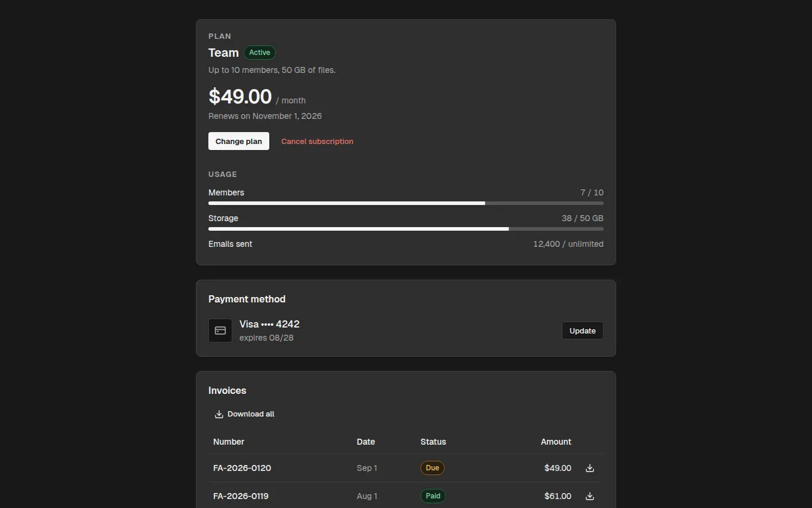Click the 7 / 10 members count
The image size is (812, 508).
point(592,192)
